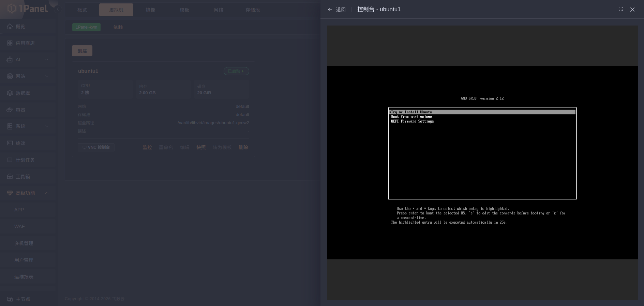Viewport: 644px width, 306px height.
Task: Click inside the VNC console screen
Action: [482, 163]
